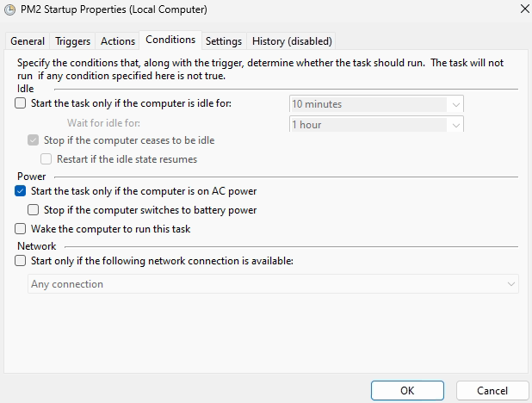
Task: Expand the 1 hour wait dropdown
Action: tap(376, 124)
